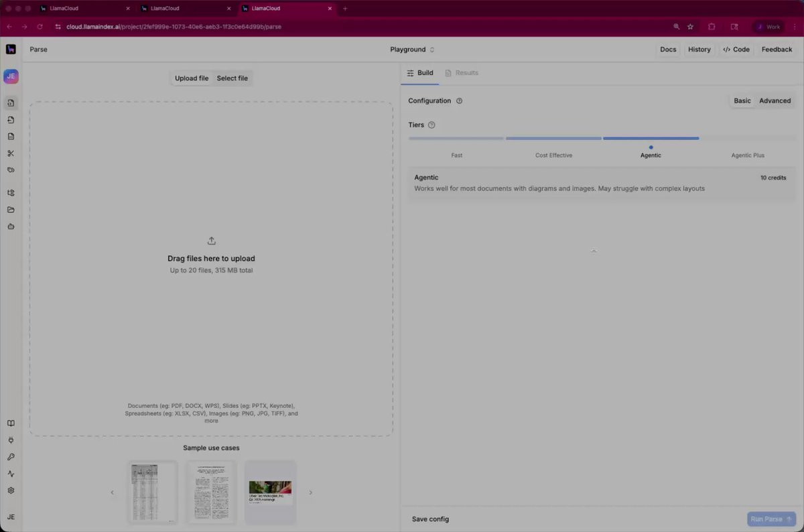Open the JE gradient avatar in sidebar
The image size is (804, 532).
click(x=11, y=76)
